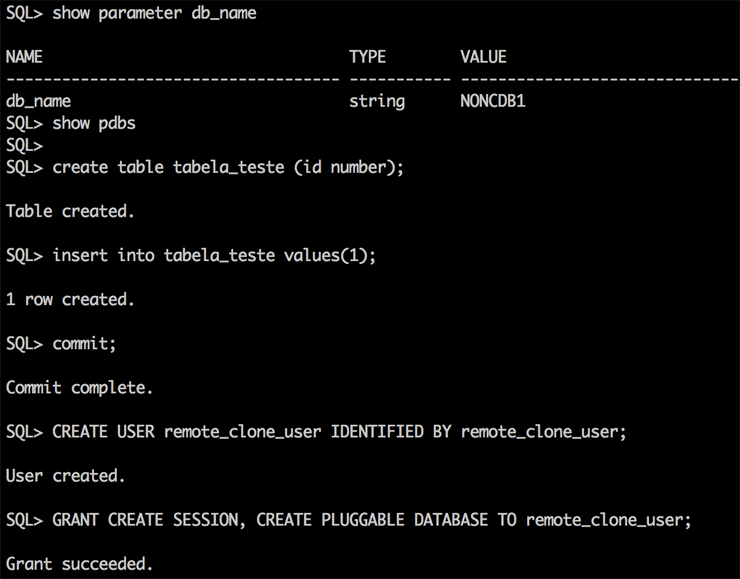This screenshot has height=579, width=740.
Task: Click the "show pdbs" command line
Action: (x=93, y=123)
